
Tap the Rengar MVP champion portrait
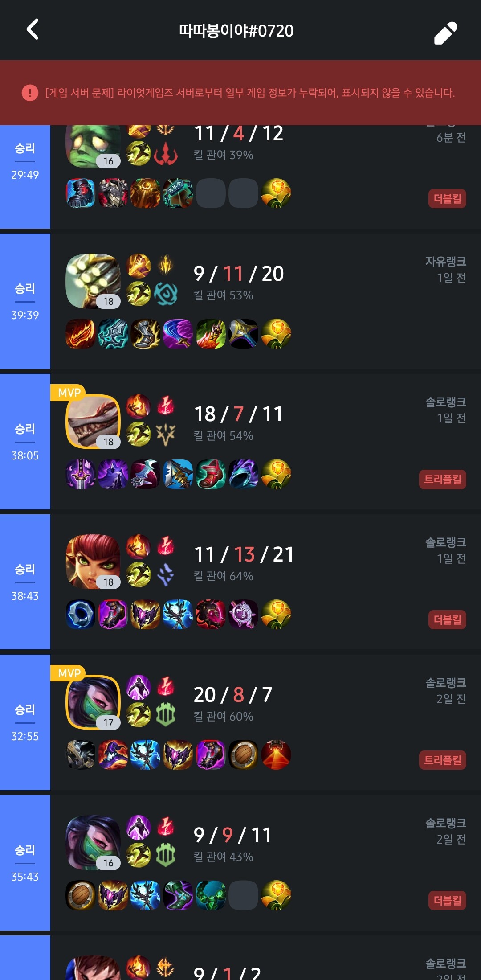93,422
